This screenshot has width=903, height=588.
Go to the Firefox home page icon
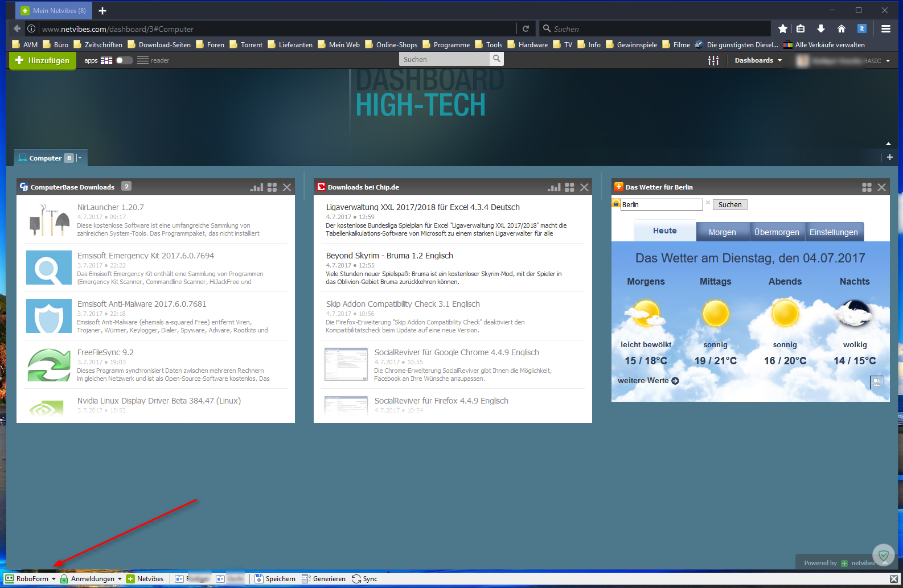point(842,28)
